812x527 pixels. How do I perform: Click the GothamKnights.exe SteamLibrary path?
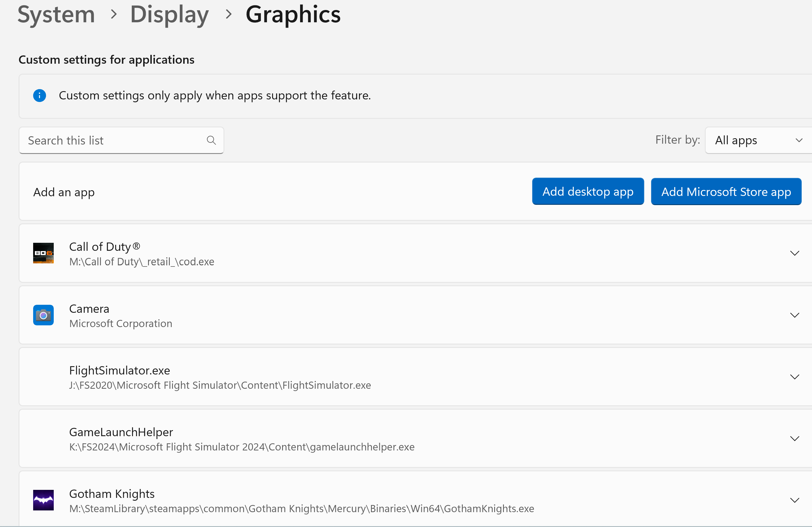(x=302, y=509)
